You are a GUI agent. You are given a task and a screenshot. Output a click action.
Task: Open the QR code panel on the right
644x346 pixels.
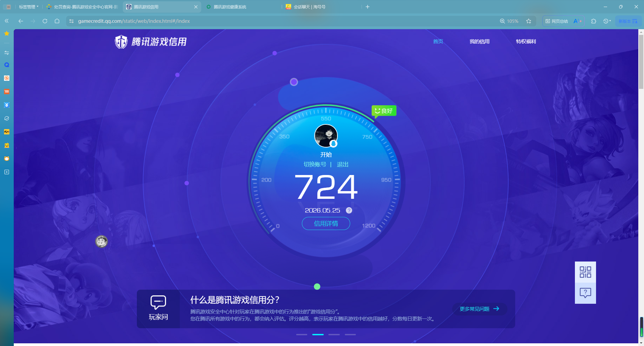pyautogui.click(x=585, y=272)
